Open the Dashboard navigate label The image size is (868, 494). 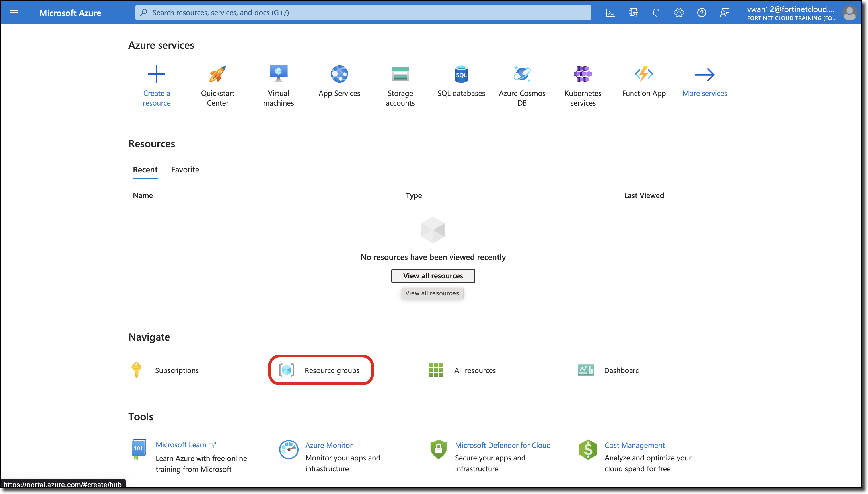[x=622, y=370]
